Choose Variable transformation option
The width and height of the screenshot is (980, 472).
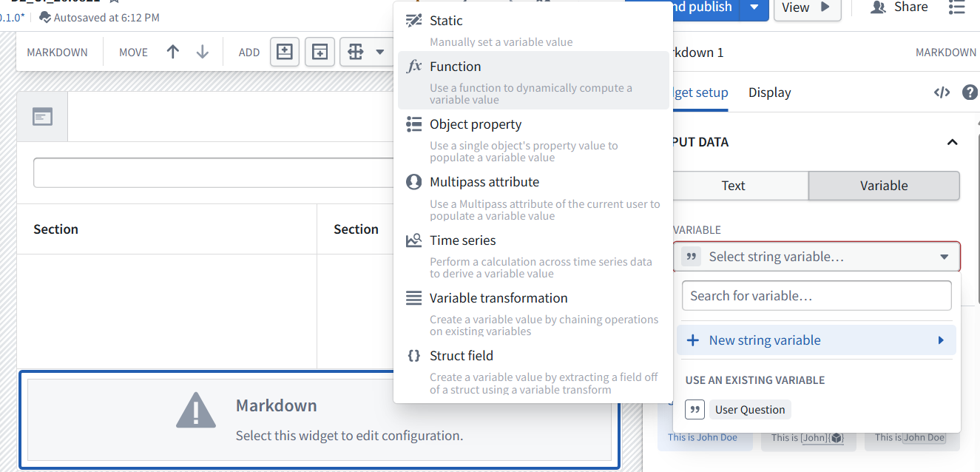pos(533,312)
